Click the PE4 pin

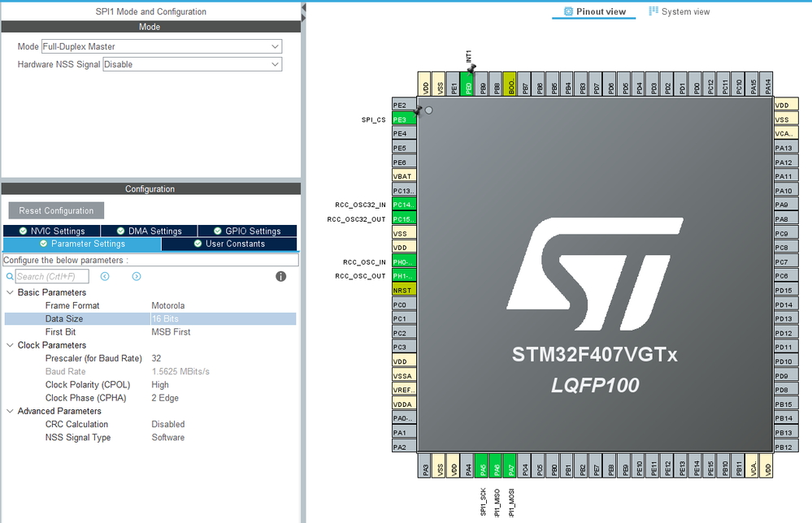404,133
